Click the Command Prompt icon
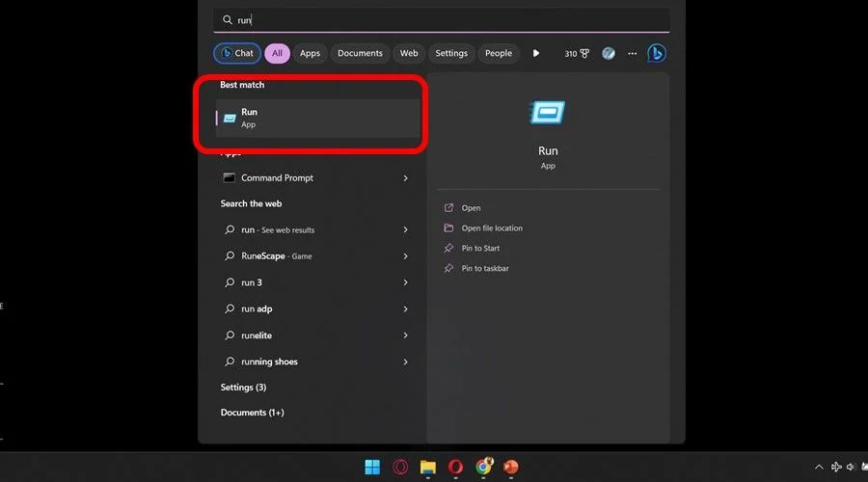868x482 pixels. click(229, 177)
